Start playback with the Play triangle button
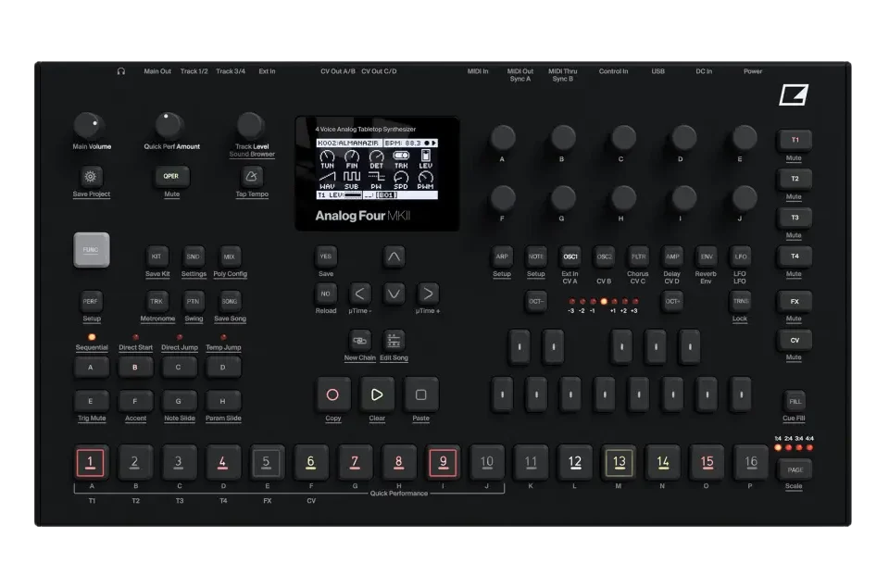This screenshot has height=588, width=889. point(377,394)
